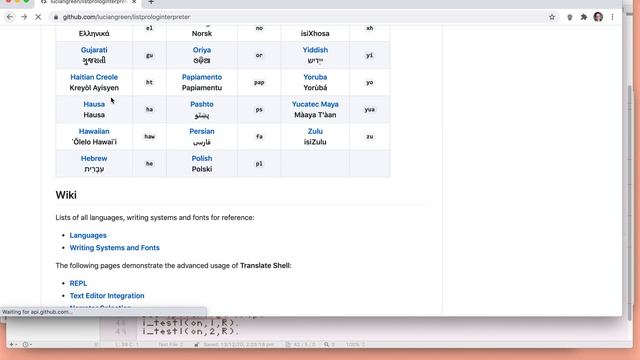Click the 'Text File' language selector in editor

tap(171, 344)
